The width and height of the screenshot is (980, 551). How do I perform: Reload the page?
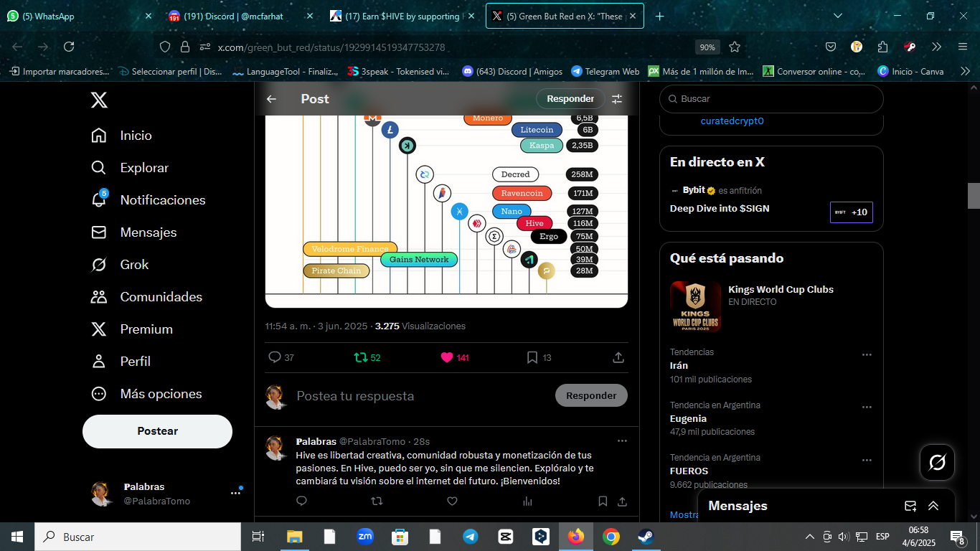[x=69, y=47]
